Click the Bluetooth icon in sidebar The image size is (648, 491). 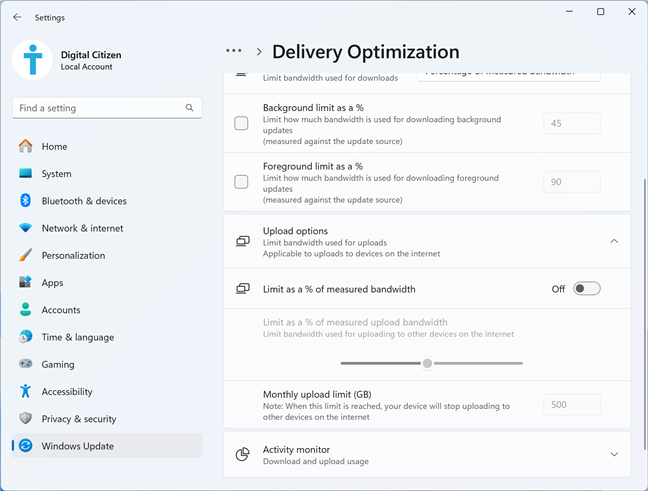pos(26,200)
